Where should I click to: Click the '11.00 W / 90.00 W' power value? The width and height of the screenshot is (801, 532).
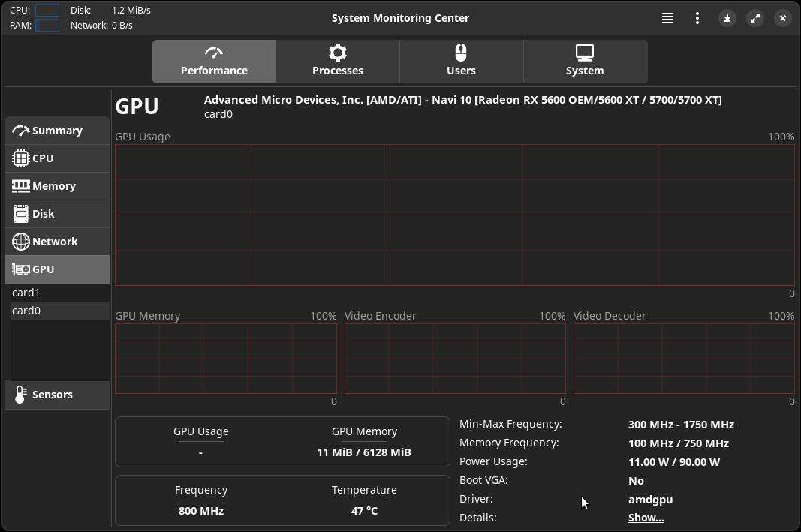[674, 462]
